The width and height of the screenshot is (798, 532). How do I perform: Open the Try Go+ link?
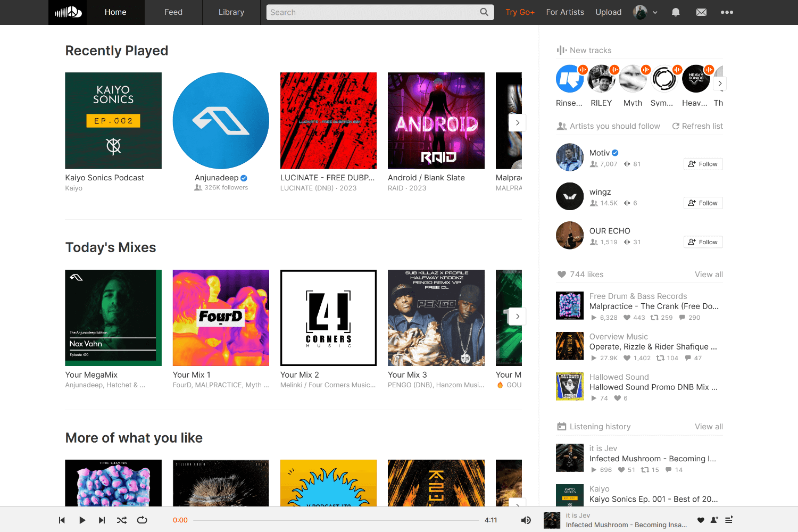520,12
